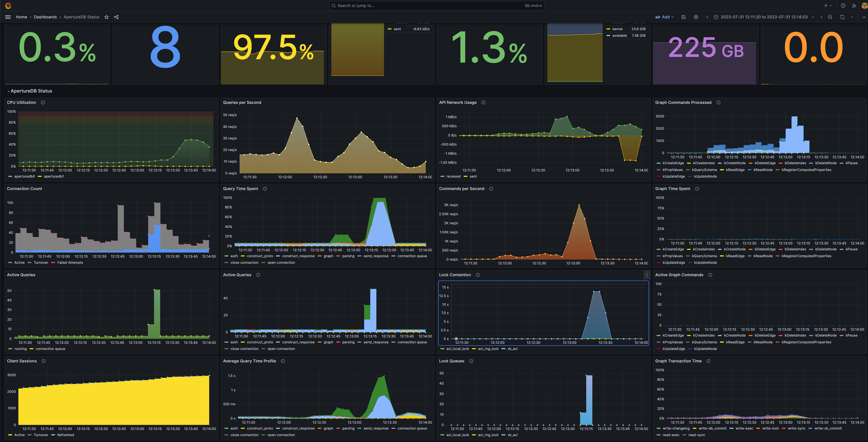Image resolution: width=868 pixels, height=442 pixels.
Task: Open the Lock Contention panel title
Action: tap(455, 275)
